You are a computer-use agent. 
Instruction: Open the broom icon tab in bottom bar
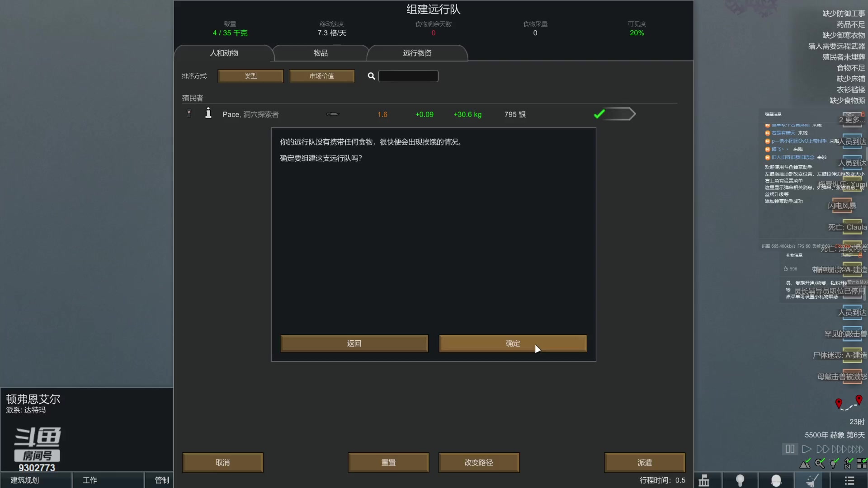tap(812, 480)
